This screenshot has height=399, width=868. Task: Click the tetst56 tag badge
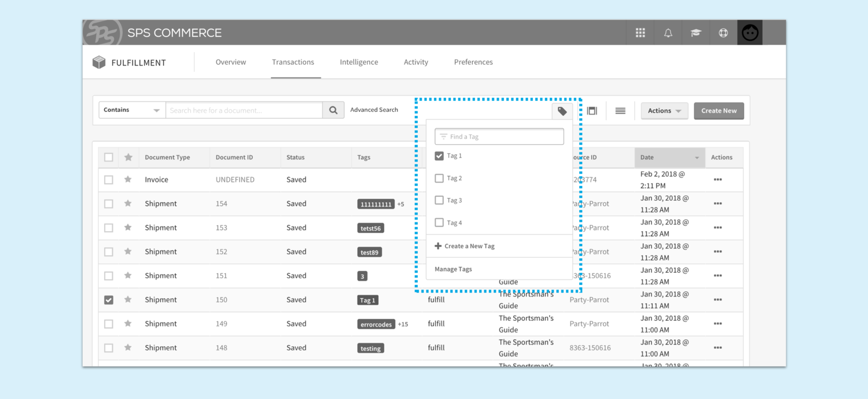371,228
